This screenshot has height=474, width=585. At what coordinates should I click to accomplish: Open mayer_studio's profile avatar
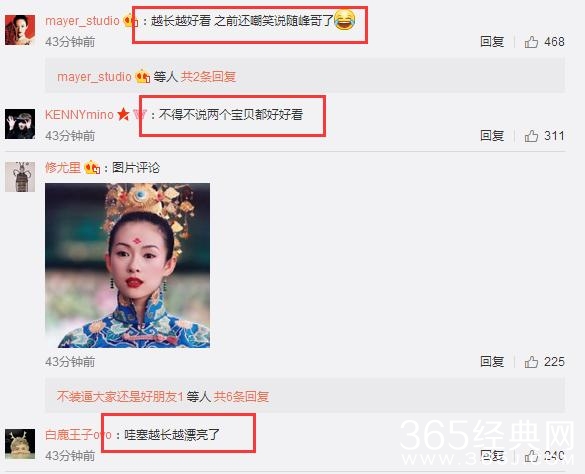coord(20,30)
